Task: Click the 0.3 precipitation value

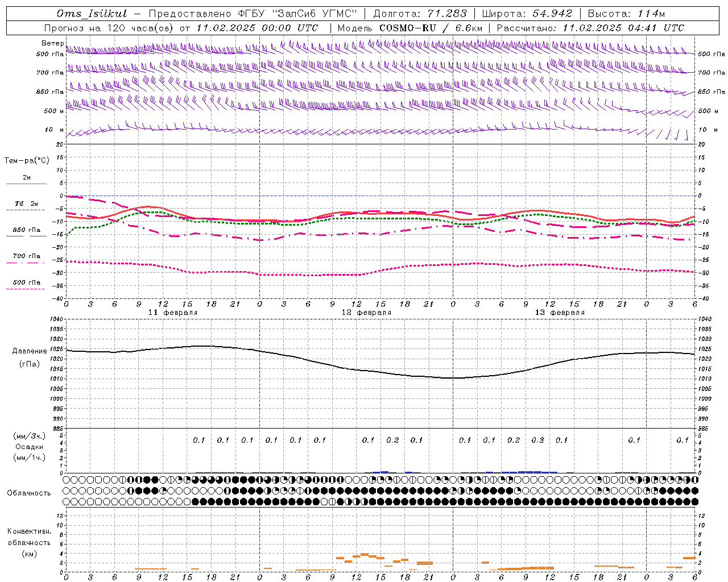Action: click(x=537, y=440)
